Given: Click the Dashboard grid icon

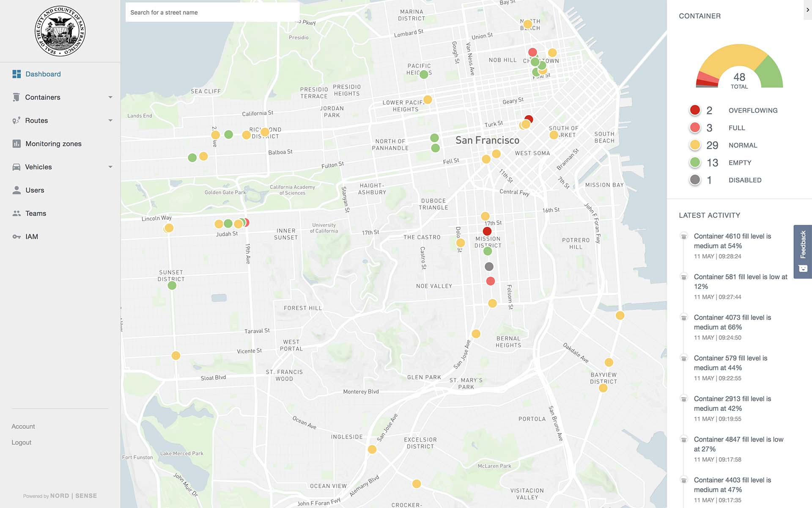Looking at the screenshot, I should click(x=16, y=74).
